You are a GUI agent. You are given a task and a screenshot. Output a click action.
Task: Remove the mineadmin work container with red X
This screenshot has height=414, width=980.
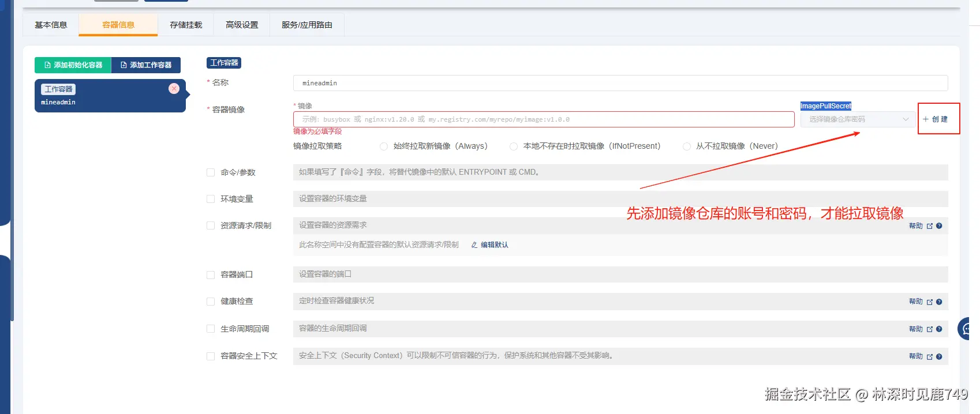pos(174,88)
